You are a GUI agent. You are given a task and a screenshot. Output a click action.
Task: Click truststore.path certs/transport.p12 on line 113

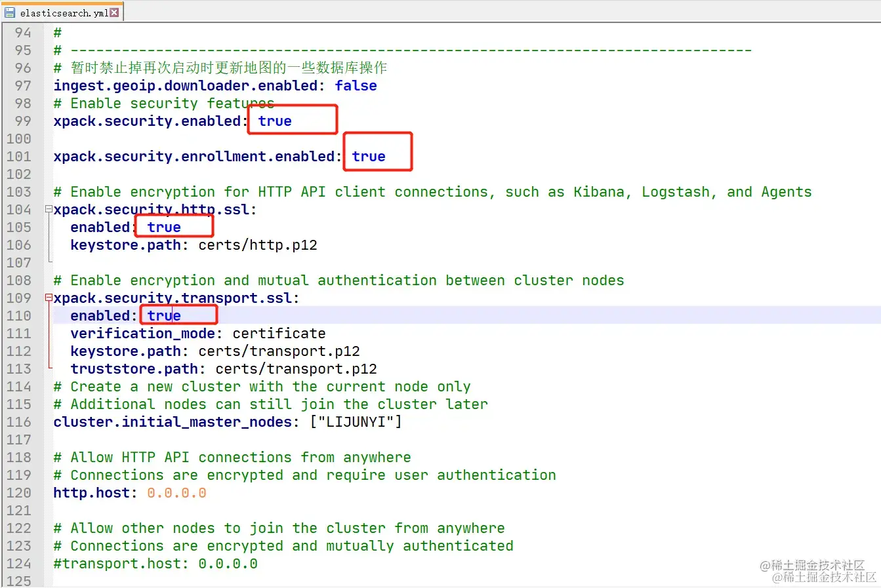[x=296, y=369]
